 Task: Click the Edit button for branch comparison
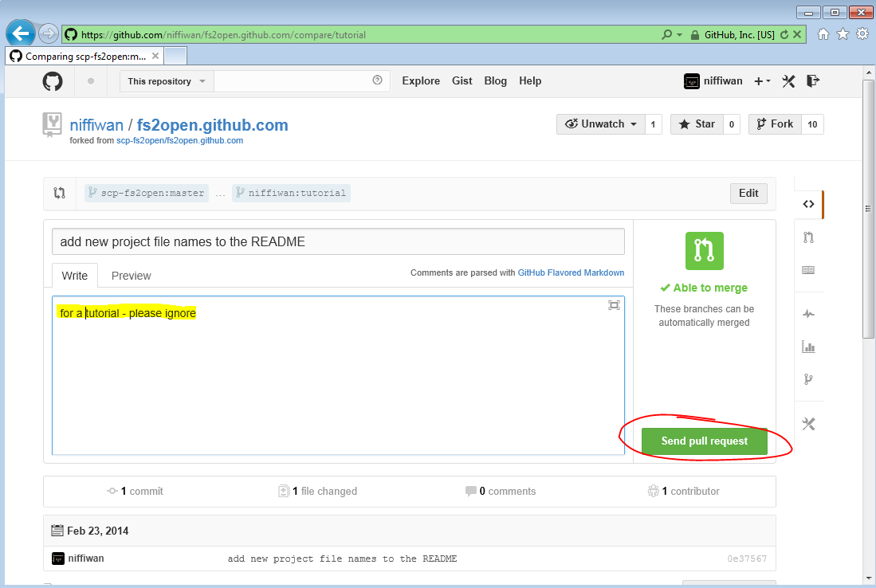click(x=748, y=194)
